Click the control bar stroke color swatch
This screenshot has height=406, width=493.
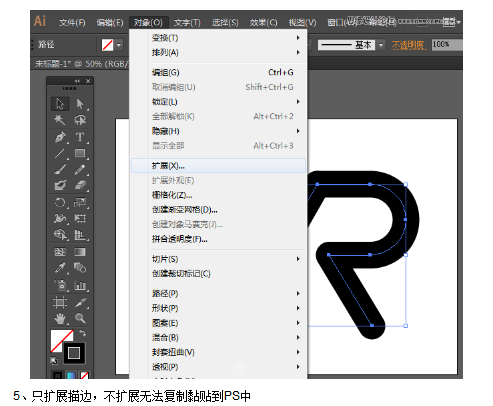(107, 45)
